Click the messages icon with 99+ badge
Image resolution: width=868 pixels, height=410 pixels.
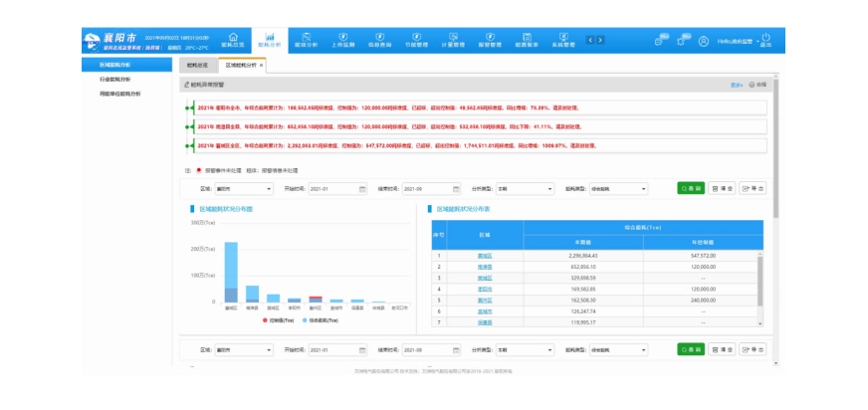pos(659,41)
